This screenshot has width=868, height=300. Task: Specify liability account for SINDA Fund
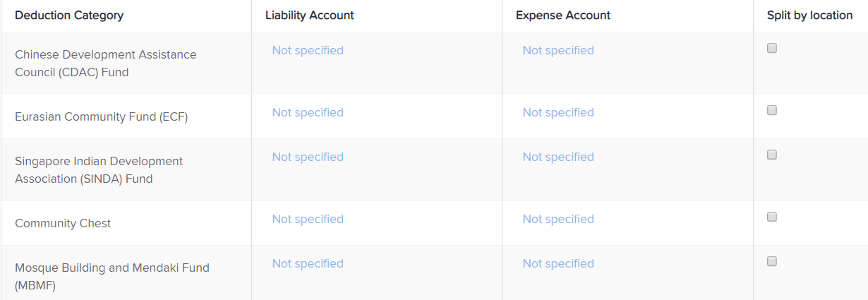(x=308, y=157)
